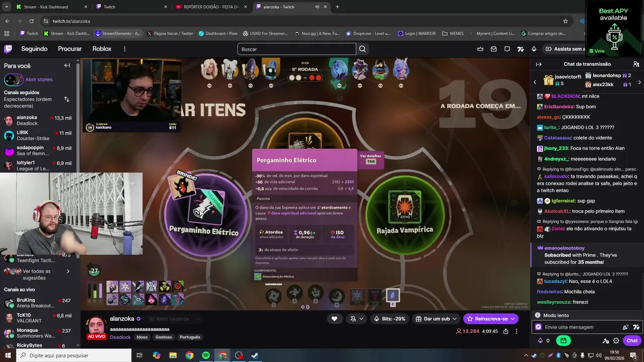Click the Português tag
The height and width of the screenshot is (362, 644).
[x=190, y=337]
